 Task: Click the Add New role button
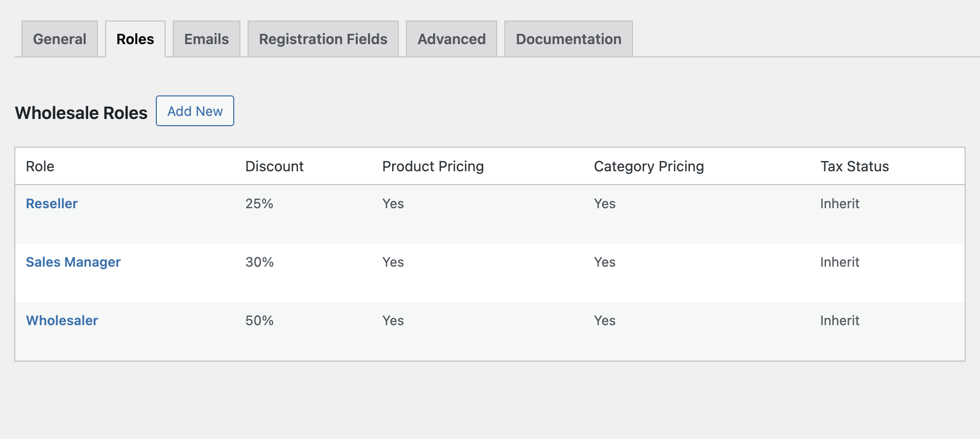pyautogui.click(x=195, y=111)
